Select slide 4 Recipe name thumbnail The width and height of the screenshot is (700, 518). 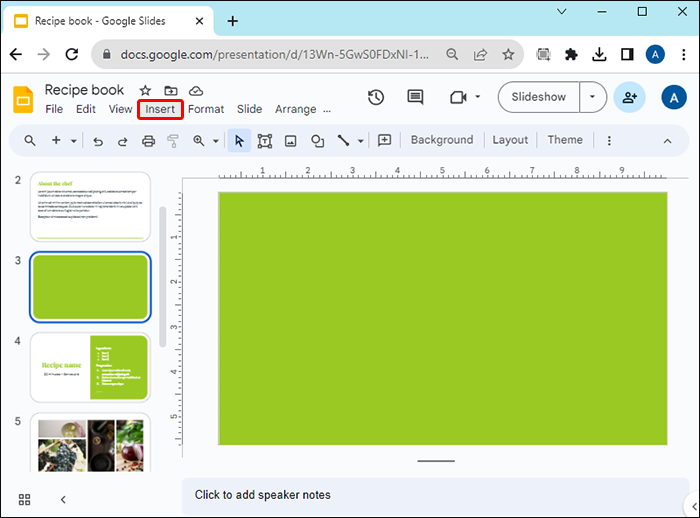coord(90,368)
